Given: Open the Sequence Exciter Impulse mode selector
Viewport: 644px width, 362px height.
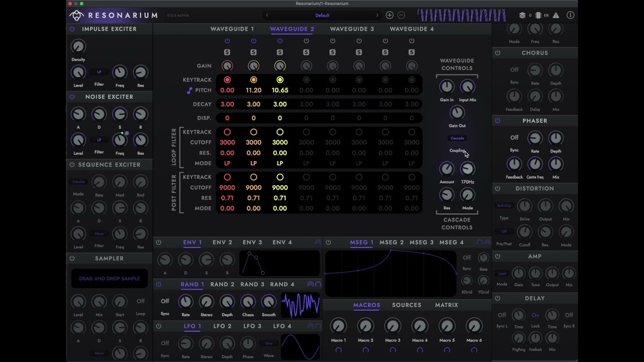Looking at the screenshot, I should [x=78, y=182].
